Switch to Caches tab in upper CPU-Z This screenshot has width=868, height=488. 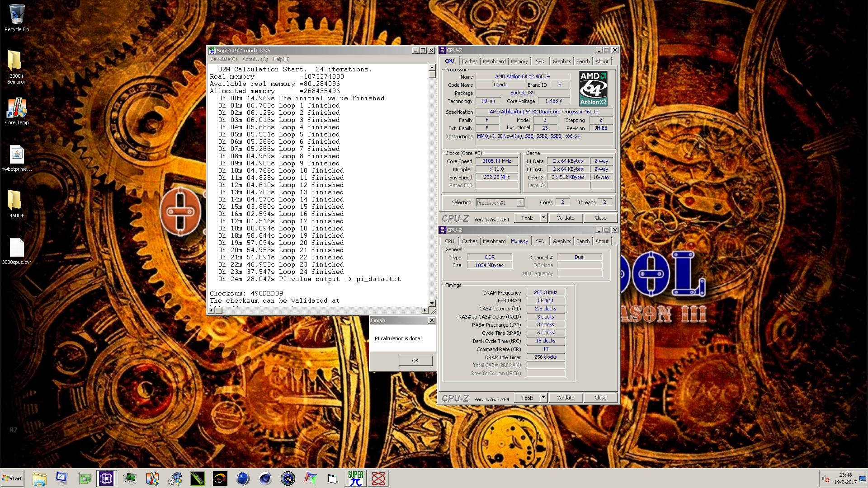(469, 61)
